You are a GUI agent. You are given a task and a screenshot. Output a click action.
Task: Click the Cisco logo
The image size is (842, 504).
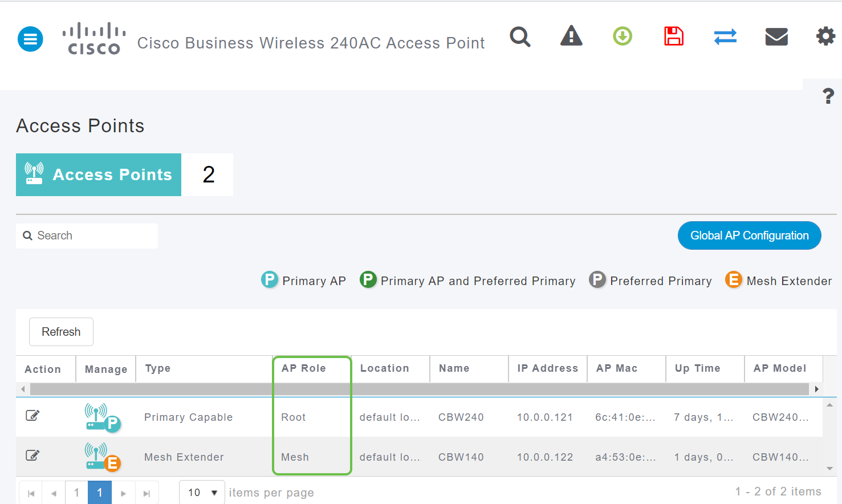(94, 39)
